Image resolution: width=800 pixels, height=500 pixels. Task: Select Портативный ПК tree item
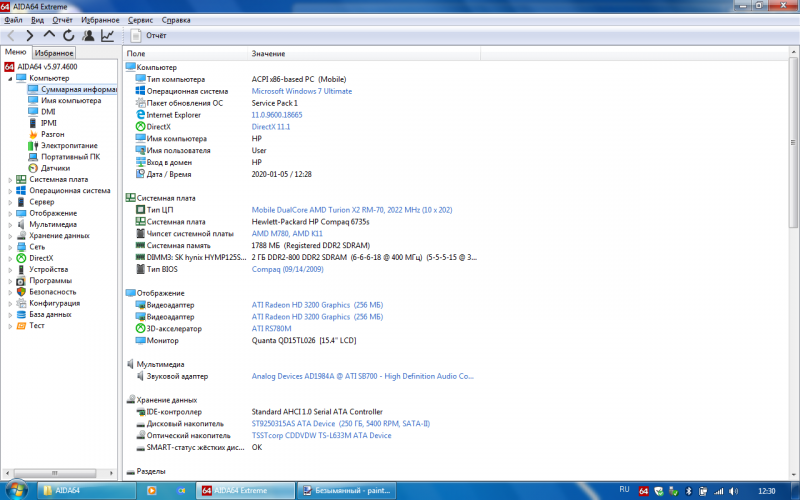pos(64,157)
